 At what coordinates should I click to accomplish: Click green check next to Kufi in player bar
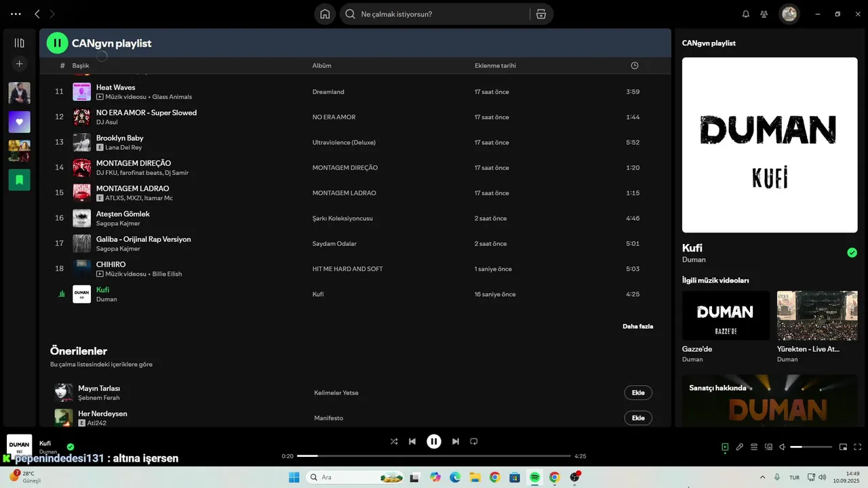click(71, 447)
